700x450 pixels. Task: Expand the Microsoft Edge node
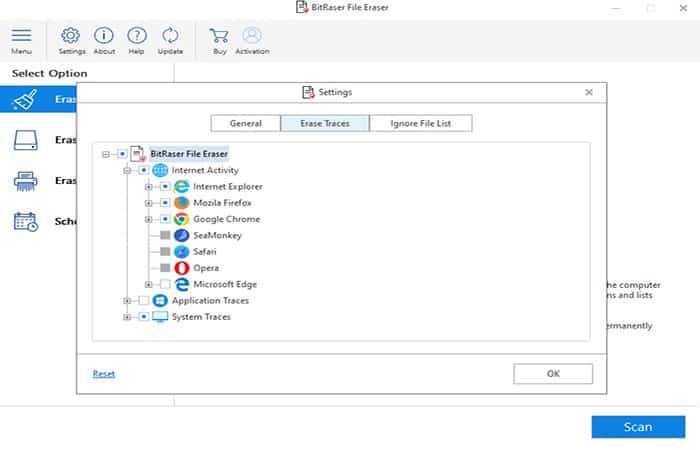coord(149,284)
